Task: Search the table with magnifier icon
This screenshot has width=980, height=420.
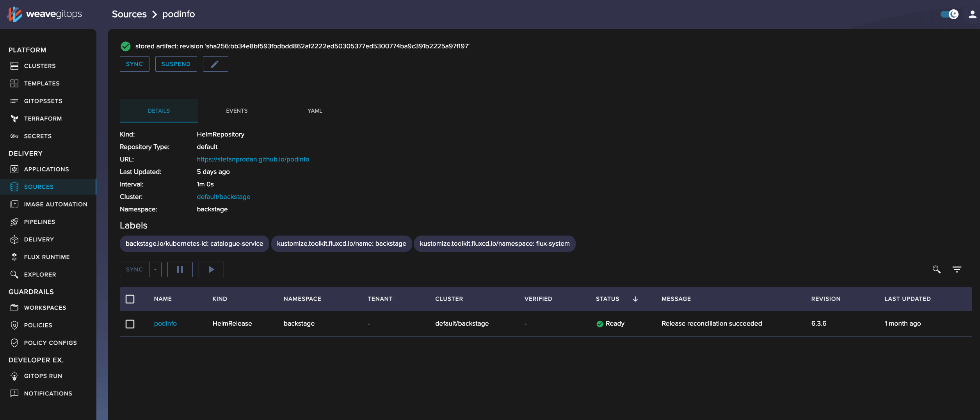Action: tap(936, 269)
